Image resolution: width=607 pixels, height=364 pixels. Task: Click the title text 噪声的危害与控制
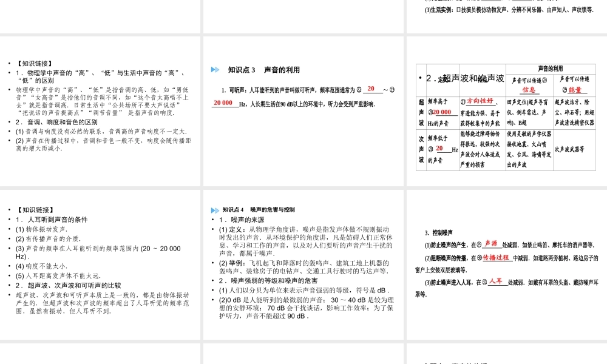(273, 210)
